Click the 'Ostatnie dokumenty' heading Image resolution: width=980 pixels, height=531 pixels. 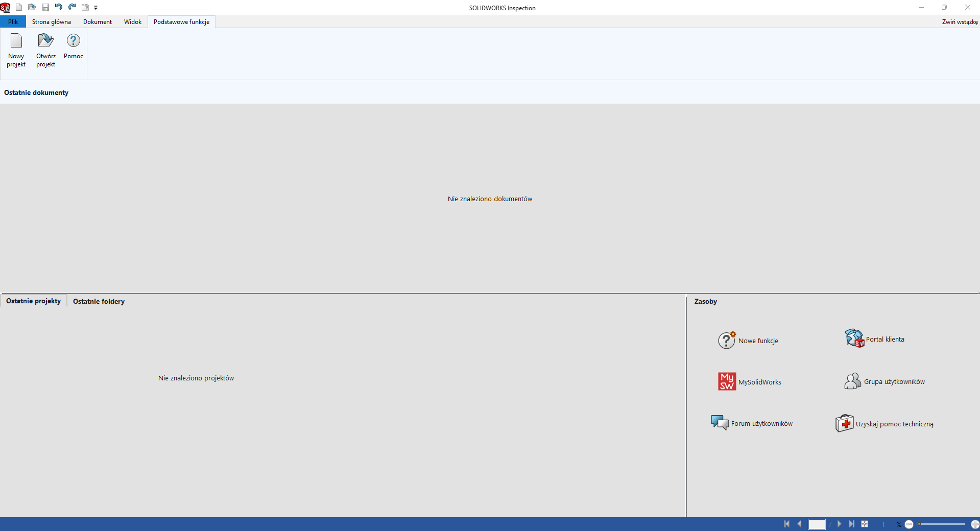(36, 93)
